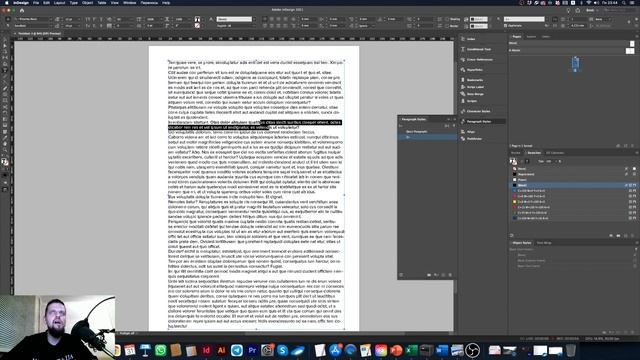Open the Window menu
Viewport: 640px width, 360px height.
click(130, 3)
